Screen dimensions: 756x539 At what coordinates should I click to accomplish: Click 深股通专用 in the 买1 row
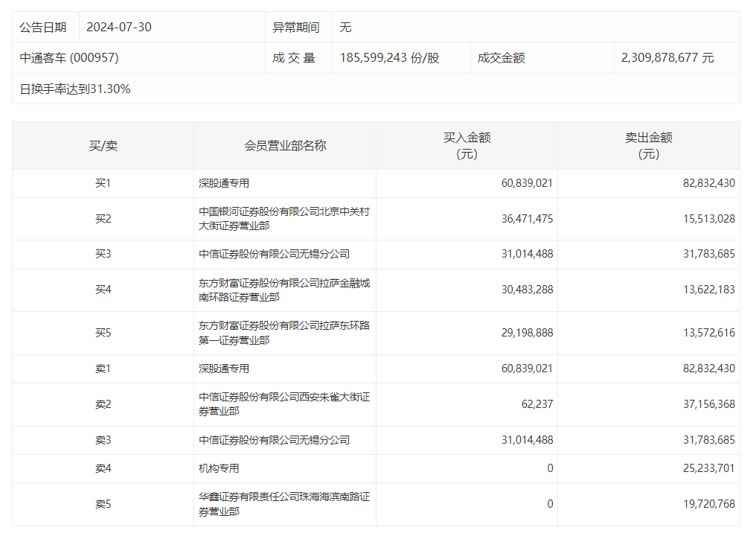224,183
